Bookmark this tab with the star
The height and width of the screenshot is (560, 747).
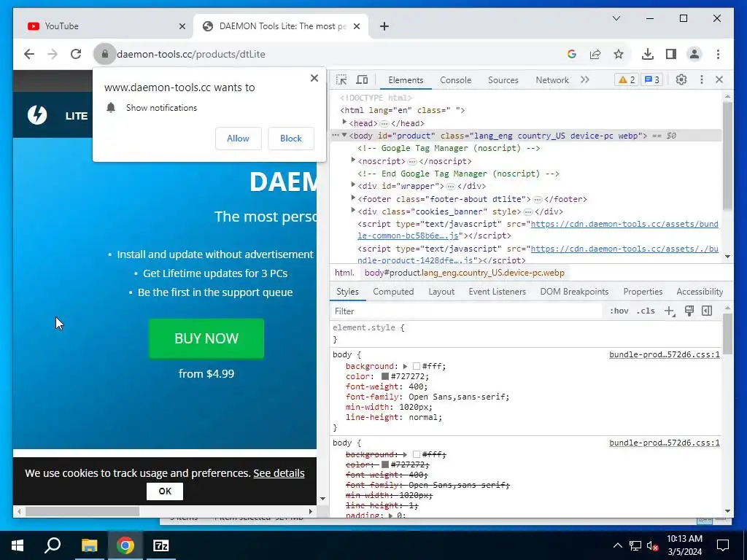tap(619, 54)
